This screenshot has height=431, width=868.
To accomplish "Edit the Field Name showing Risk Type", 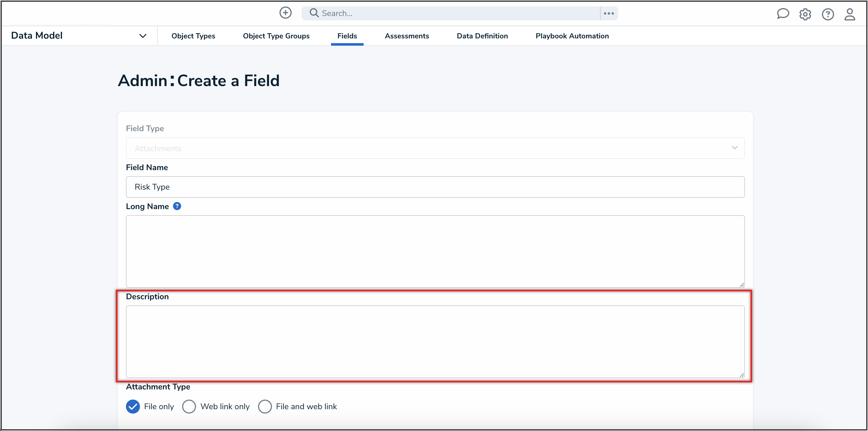I will [435, 187].
